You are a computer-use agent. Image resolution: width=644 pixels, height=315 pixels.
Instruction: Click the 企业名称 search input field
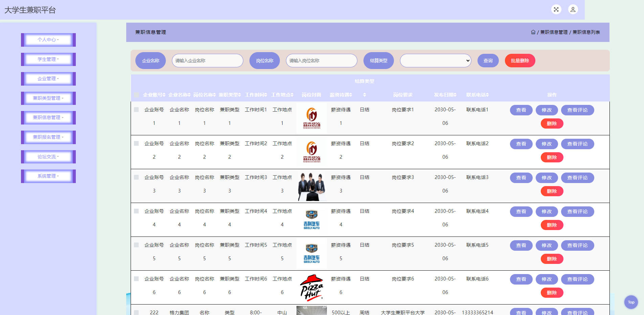tap(207, 61)
